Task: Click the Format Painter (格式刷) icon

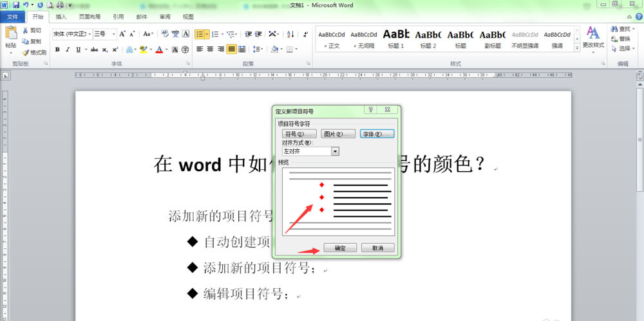Action: click(26, 52)
